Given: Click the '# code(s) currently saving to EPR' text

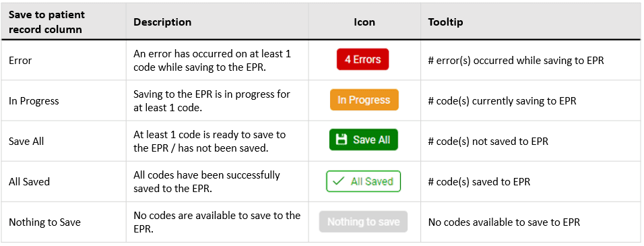Looking at the screenshot, I should [x=502, y=101].
